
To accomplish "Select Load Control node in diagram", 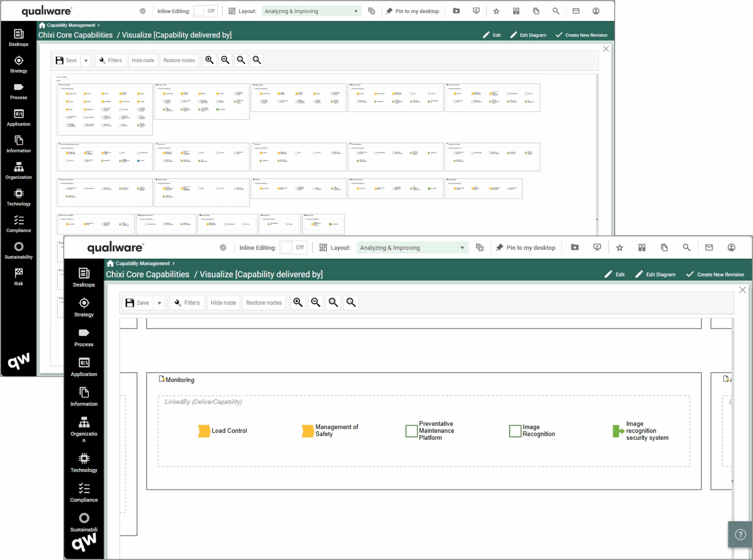I will (x=222, y=430).
